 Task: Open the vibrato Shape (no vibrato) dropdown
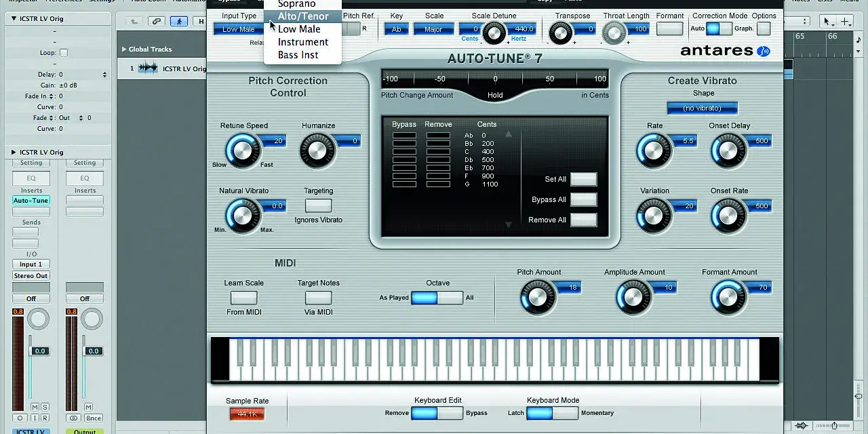(702, 108)
